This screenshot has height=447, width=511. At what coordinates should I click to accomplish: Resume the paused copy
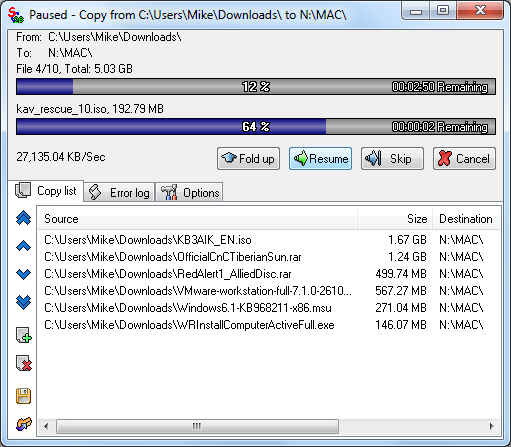click(x=320, y=159)
